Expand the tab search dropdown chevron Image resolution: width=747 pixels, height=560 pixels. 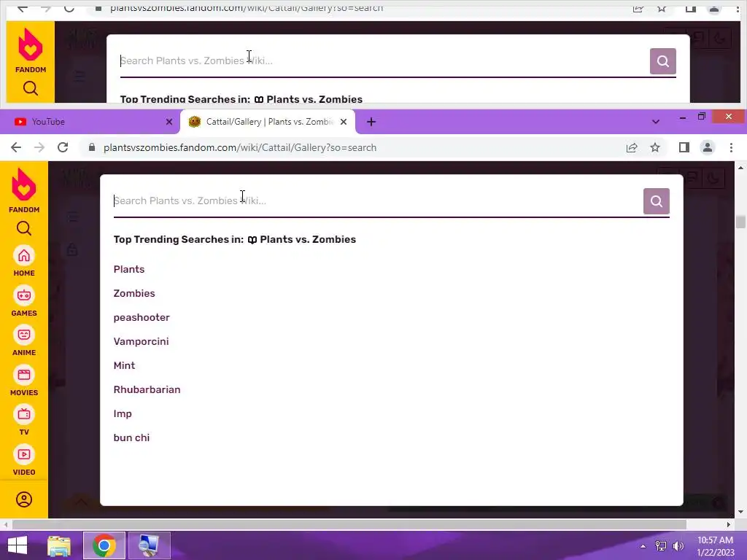(656, 122)
